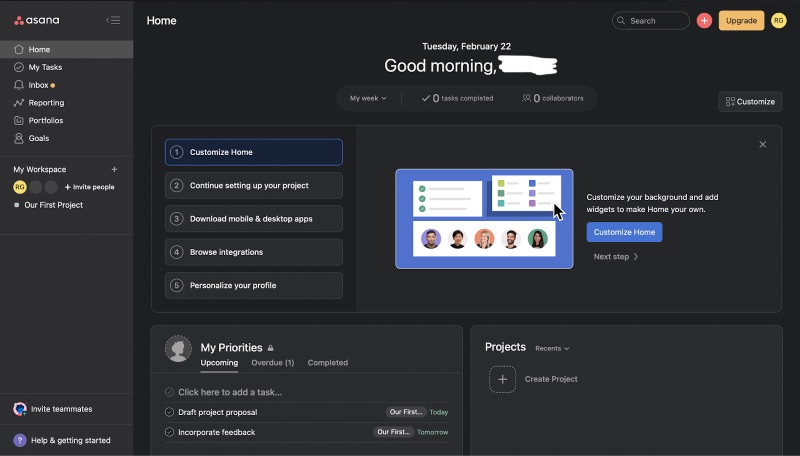Screen dimensions: 800x456
Task: Click the Tomorrow due date
Action: [433, 432]
